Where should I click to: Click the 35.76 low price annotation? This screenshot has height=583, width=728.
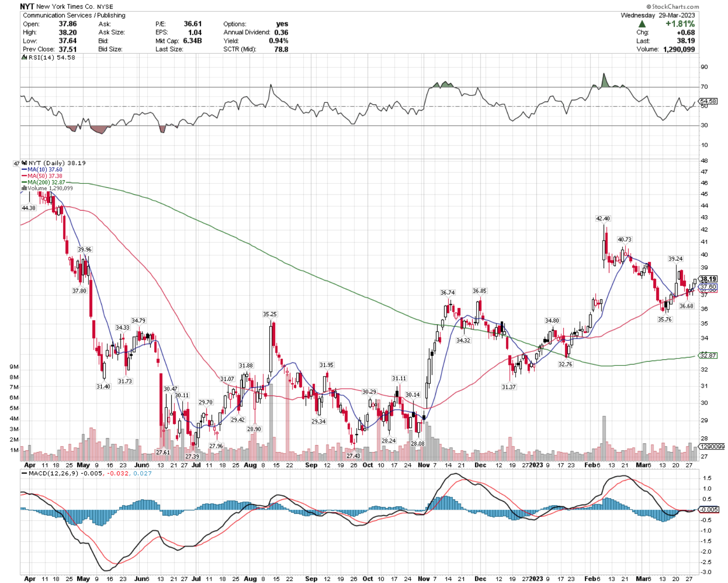[664, 320]
